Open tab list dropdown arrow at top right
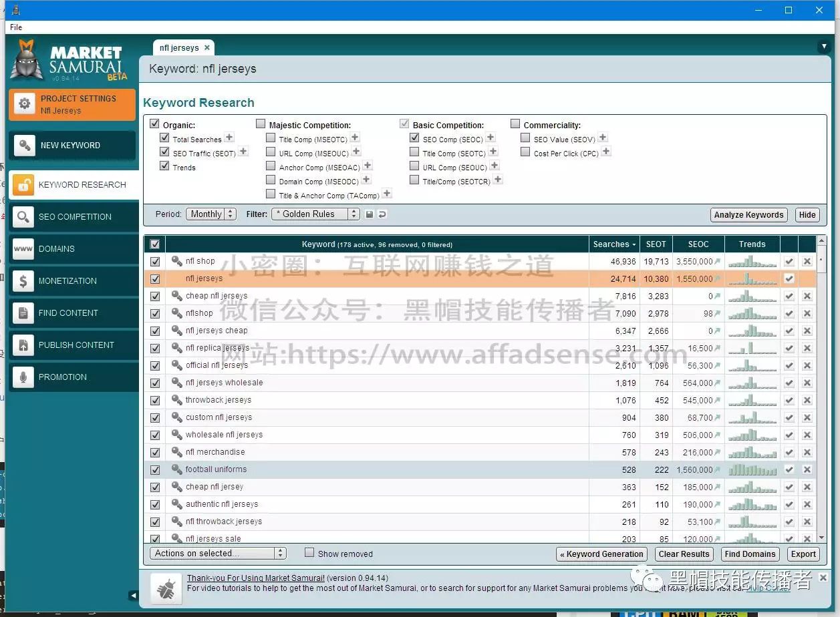The width and height of the screenshot is (840, 617). (824, 47)
